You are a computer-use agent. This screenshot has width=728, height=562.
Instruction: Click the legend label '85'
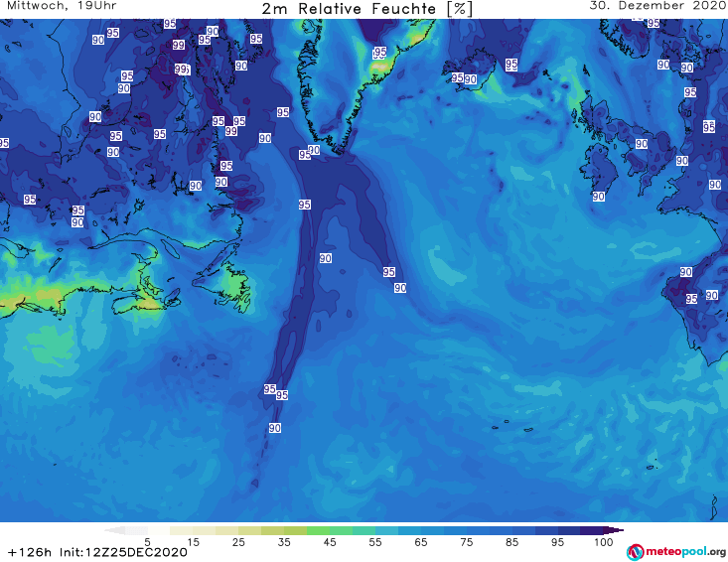click(x=511, y=542)
